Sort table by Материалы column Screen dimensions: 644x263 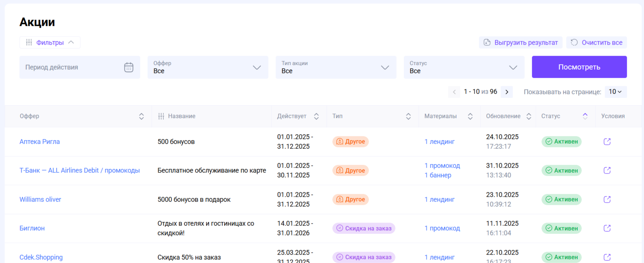(x=470, y=116)
